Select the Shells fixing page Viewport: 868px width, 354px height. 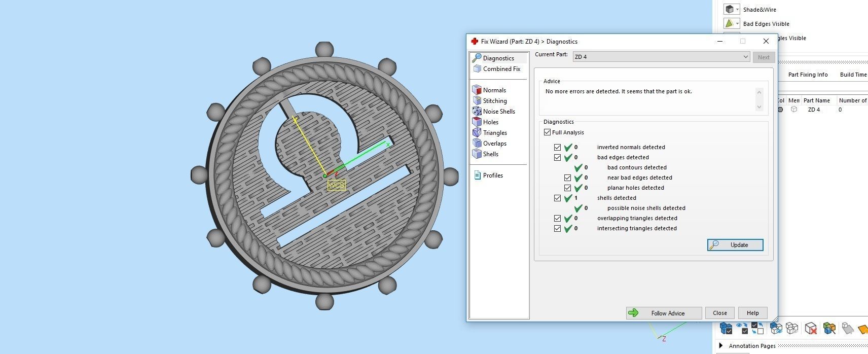coord(486,154)
